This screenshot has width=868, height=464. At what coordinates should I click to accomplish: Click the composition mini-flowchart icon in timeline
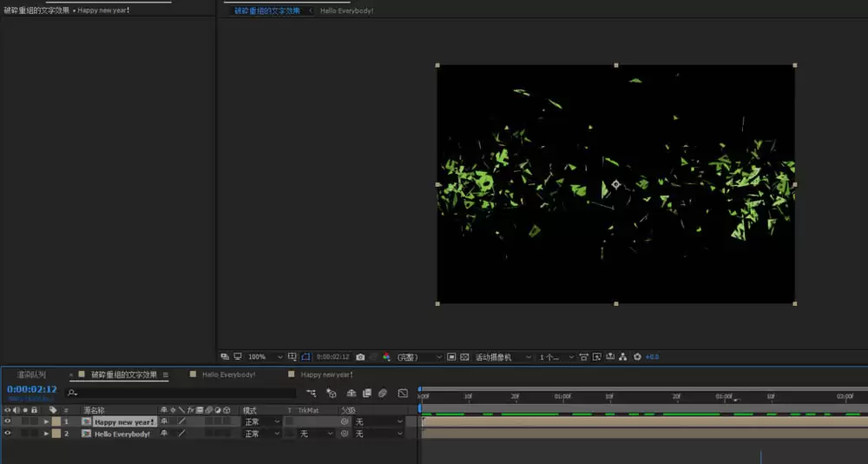311,393
